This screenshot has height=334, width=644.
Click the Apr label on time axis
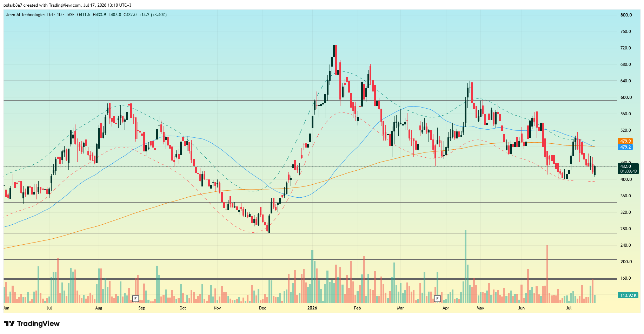pos(446,308)
